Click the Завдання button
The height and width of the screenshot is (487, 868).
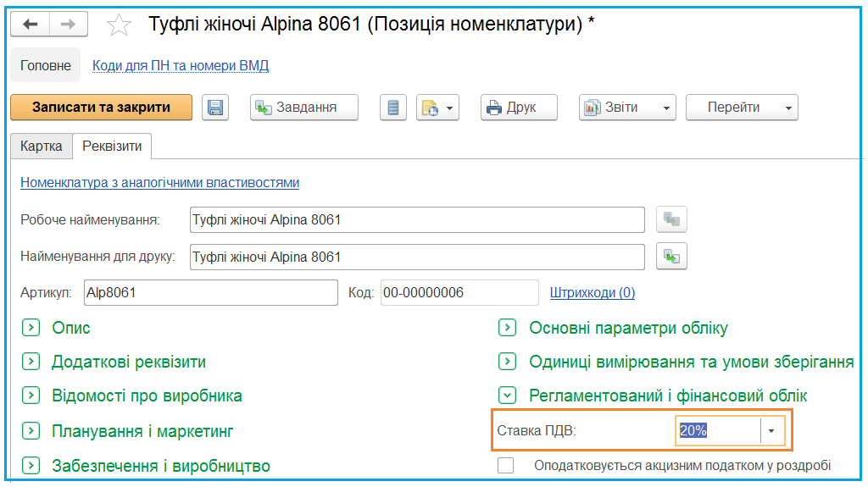point(304,108)
